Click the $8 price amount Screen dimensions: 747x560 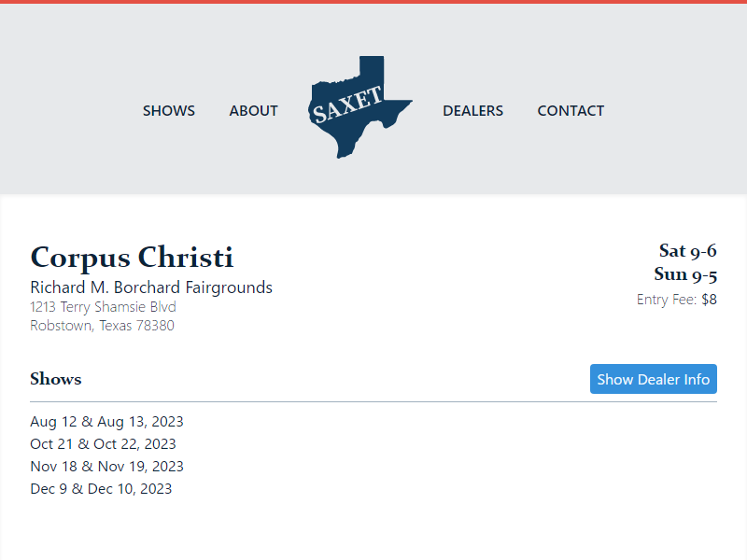click(710, 300)
